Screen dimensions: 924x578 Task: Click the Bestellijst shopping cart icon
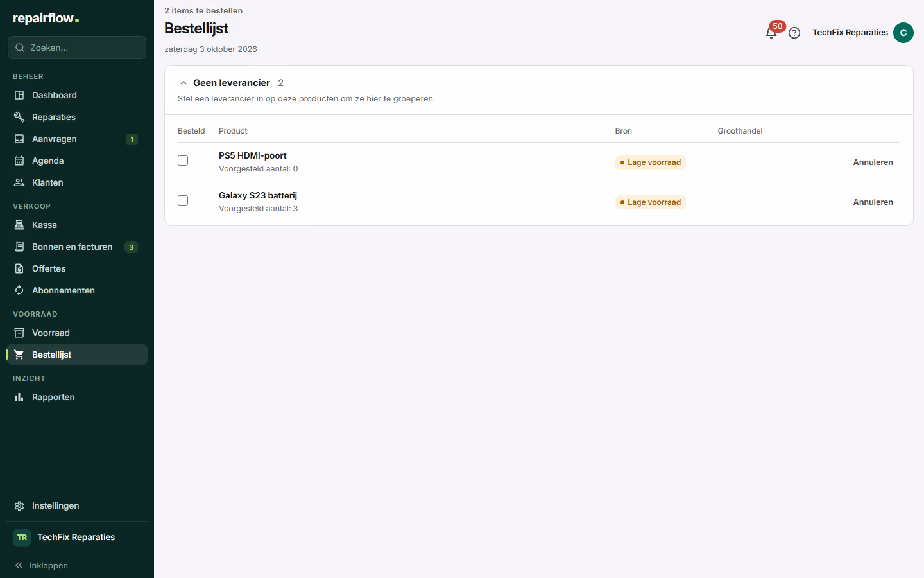pyautogui.click(x=19, y=355)
